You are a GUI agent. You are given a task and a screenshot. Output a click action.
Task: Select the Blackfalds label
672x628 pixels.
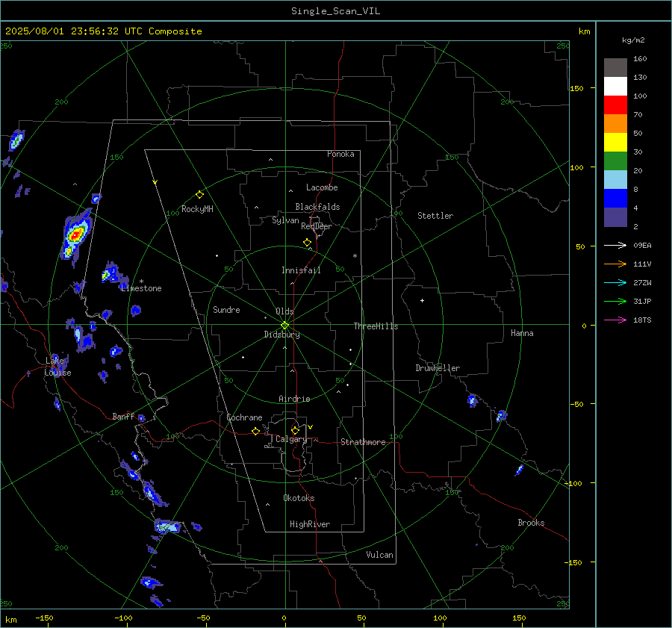(x=317, y=207)
